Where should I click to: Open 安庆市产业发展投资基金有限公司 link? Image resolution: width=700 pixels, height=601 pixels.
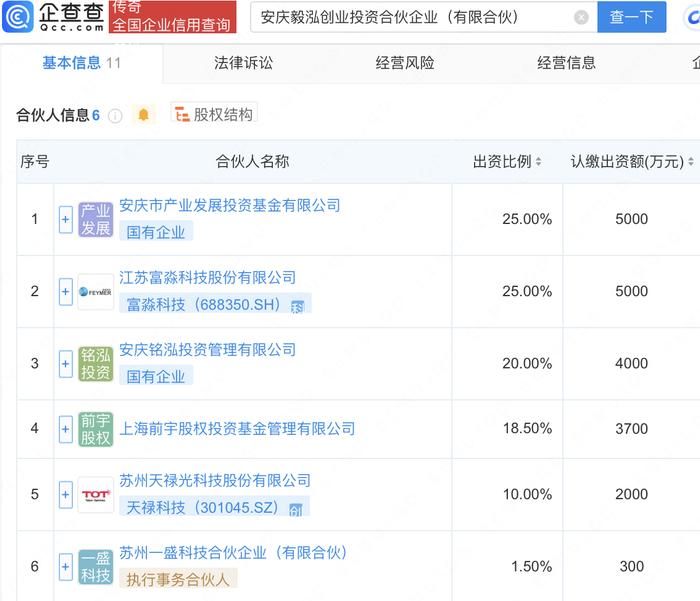tap(229, 205)
